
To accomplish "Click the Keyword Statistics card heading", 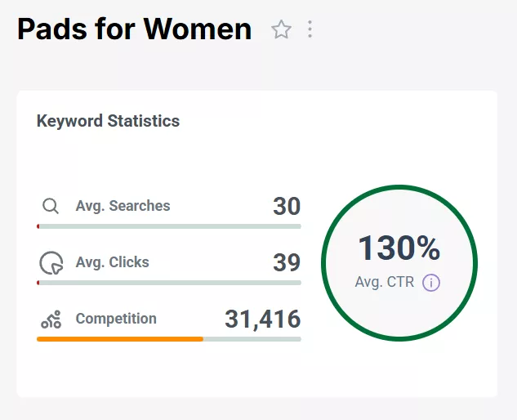I will tap(108, 122).
